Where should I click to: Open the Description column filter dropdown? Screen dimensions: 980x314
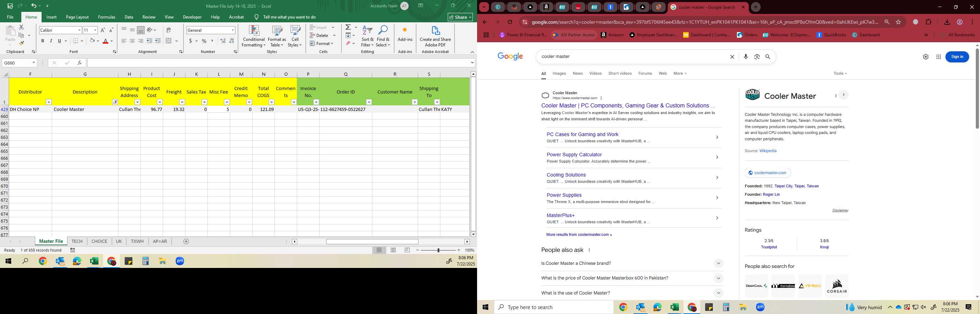pyautogui.click(x=115, y=102)
